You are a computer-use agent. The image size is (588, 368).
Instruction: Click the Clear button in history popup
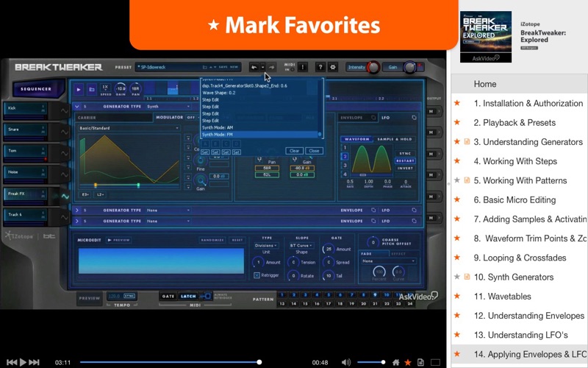(x=295, y=151)
